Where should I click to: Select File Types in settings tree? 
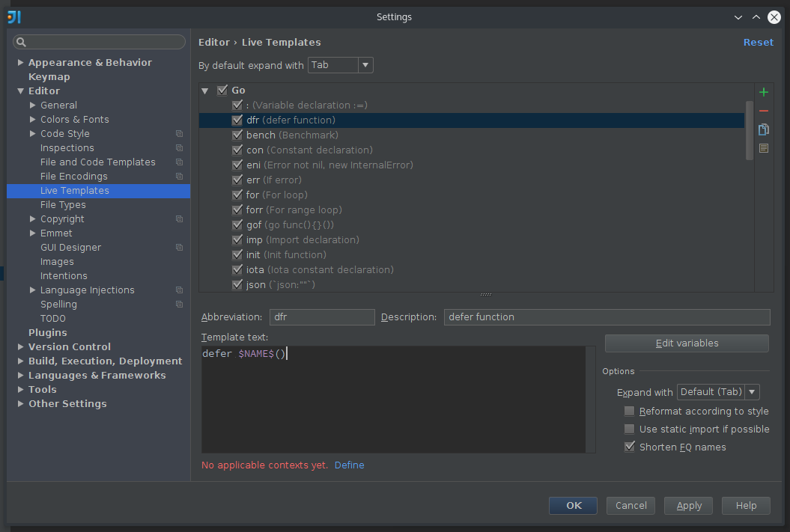[63, 205]
